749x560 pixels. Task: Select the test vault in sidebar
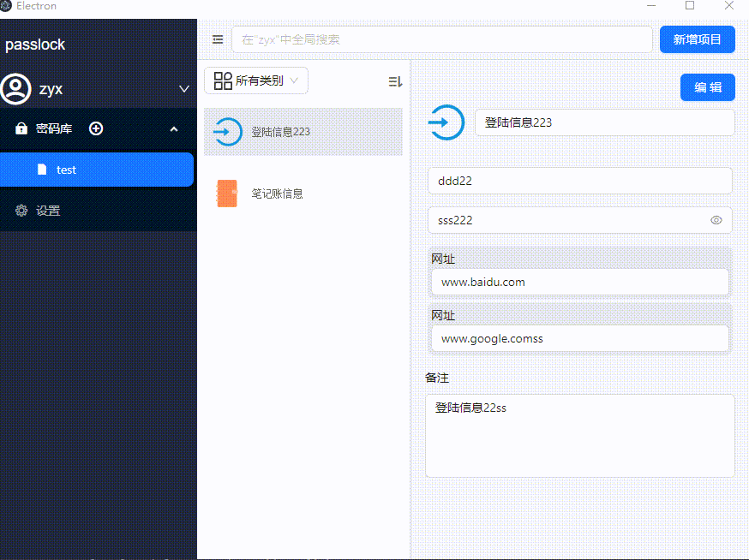[x=97, y=170]
